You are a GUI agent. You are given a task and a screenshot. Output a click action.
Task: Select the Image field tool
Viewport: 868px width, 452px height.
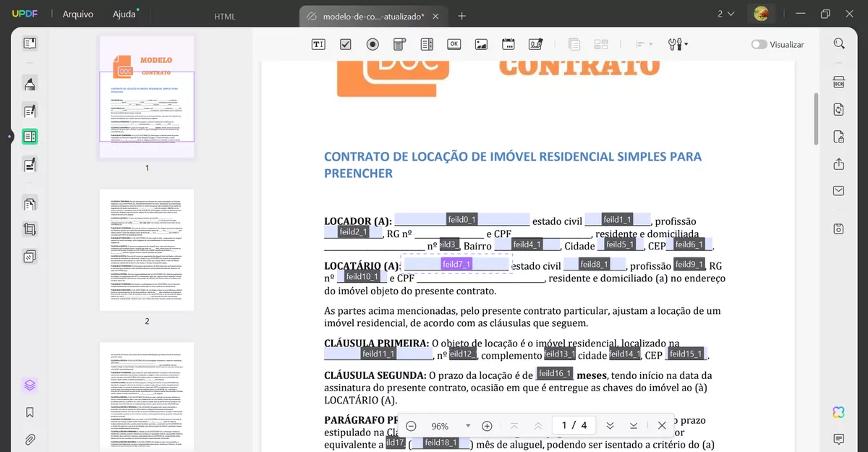pos(481,44)
